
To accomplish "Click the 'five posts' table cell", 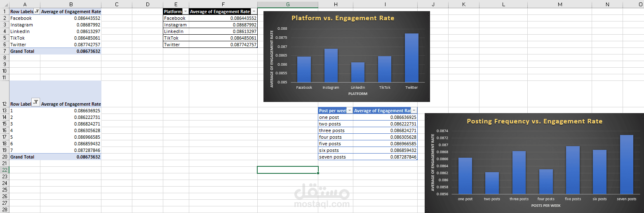I will 336,144.
